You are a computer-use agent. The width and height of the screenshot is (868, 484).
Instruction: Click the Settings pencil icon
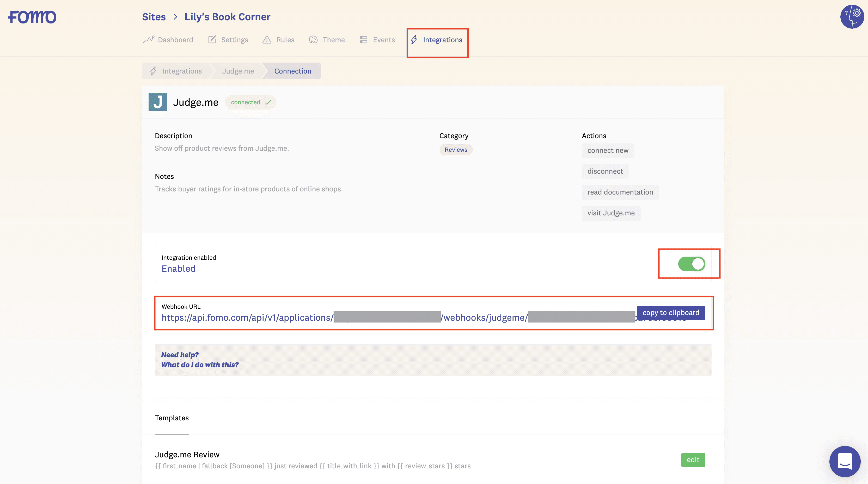pos(212,40)
